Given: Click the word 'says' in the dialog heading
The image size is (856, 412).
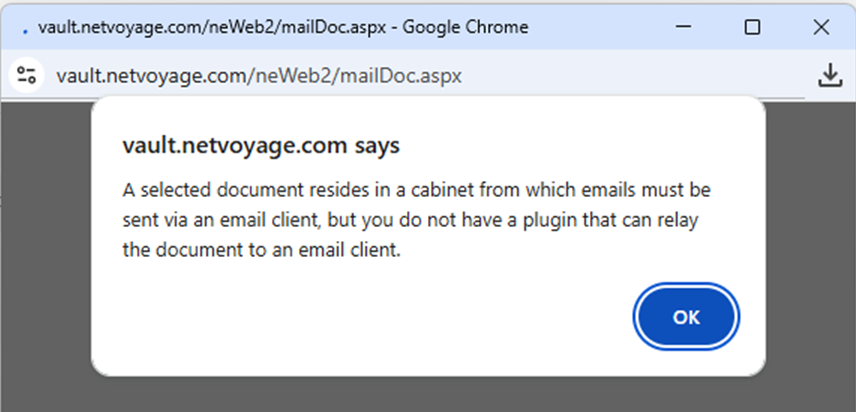Looking at the screenshot, I should point(377,146).
